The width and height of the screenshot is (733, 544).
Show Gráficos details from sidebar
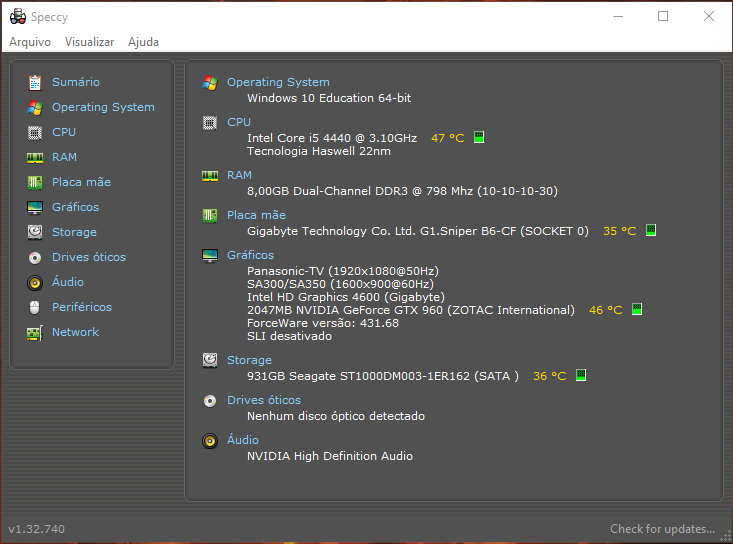click(75, 207)
